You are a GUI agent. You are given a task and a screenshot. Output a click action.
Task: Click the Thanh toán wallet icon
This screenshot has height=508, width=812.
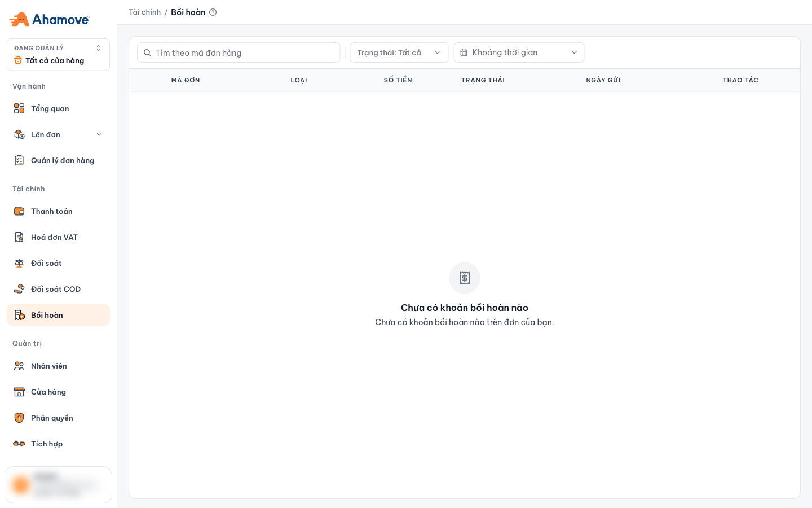tap(19, 211)
